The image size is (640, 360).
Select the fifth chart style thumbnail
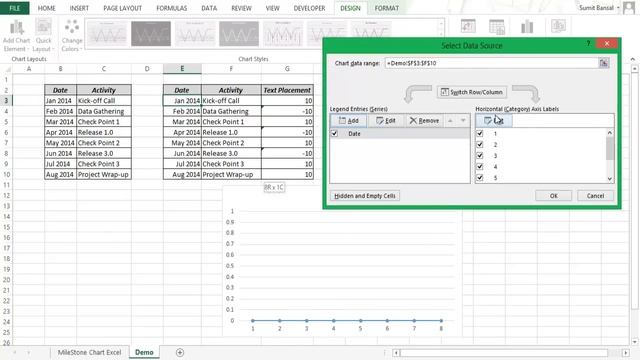(283, 33)
